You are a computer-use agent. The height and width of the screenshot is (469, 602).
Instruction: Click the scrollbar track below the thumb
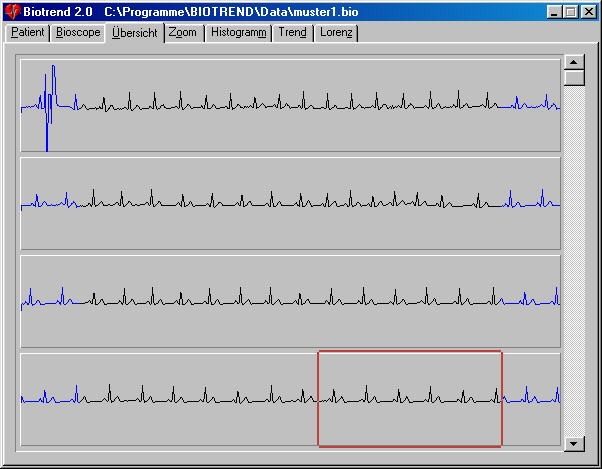[574, 260]
